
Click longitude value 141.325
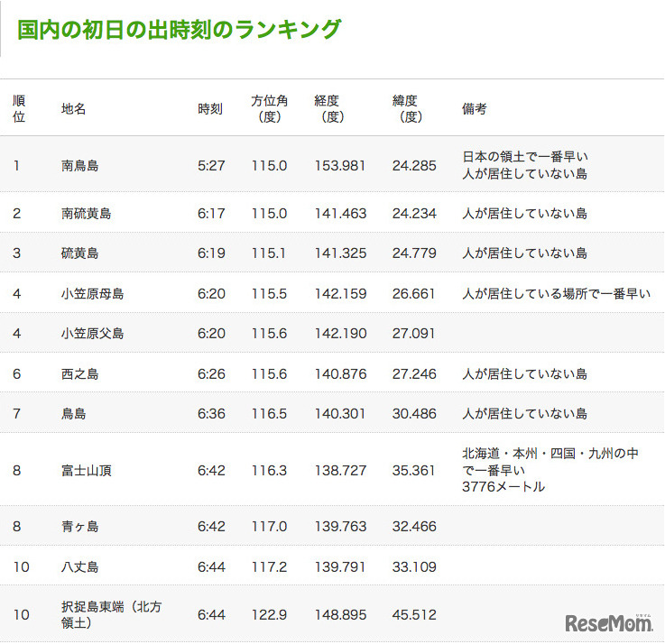pyautogui.click(x=340, y=253)
